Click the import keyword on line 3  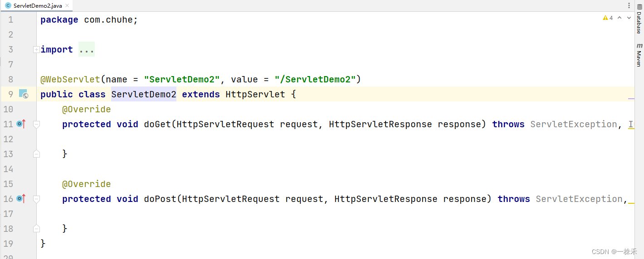pos(57,49)
